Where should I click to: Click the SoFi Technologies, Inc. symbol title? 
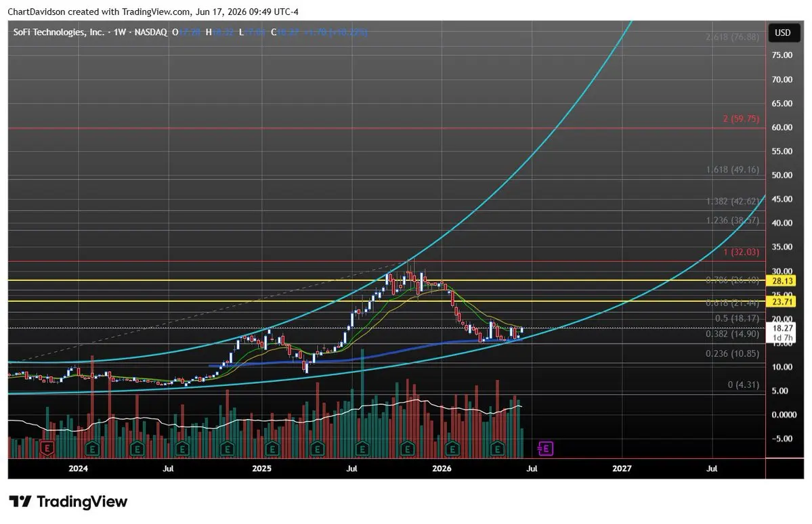click(x=58, y=32)
